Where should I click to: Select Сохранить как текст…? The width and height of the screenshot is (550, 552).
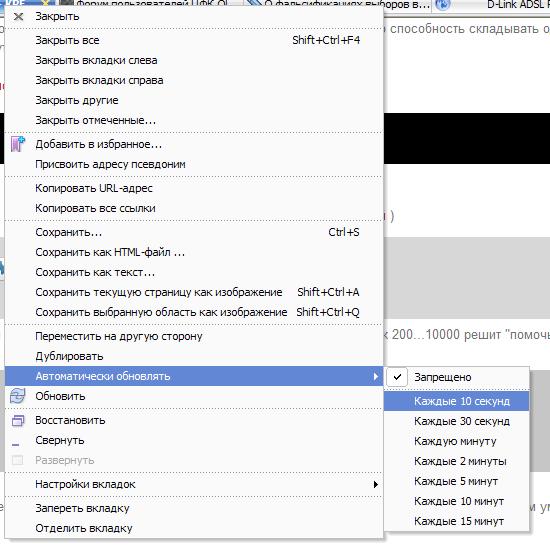tap(194, 272)
